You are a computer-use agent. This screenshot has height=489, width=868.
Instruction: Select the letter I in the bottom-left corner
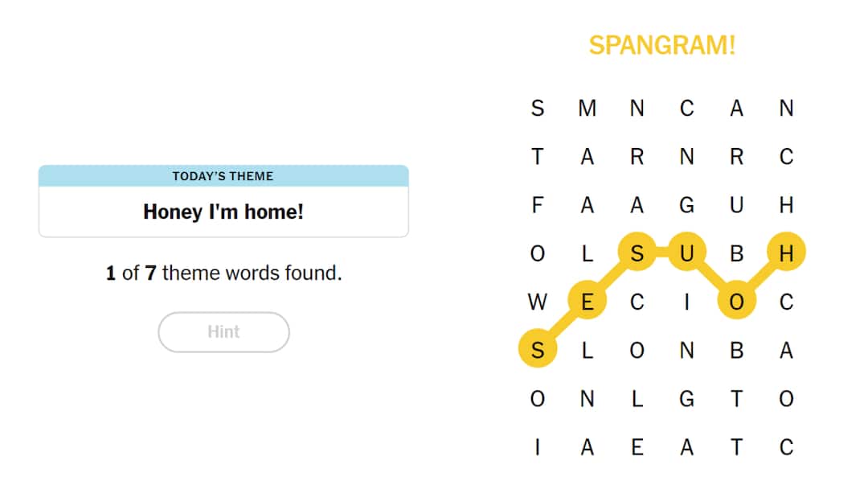pyautogui.click(x=538, y=446)
